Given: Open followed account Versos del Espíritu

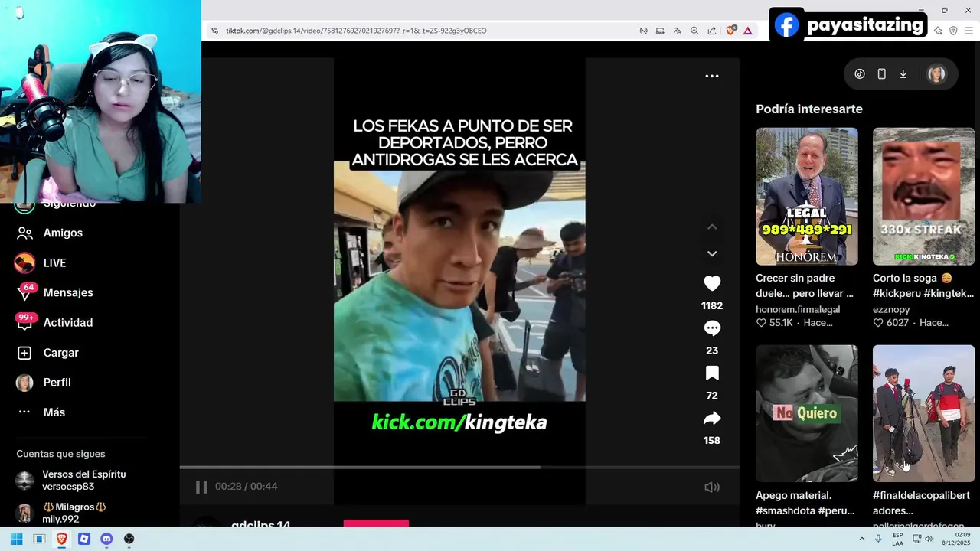Looking at the screenshot, I should [x=83, y=480].
